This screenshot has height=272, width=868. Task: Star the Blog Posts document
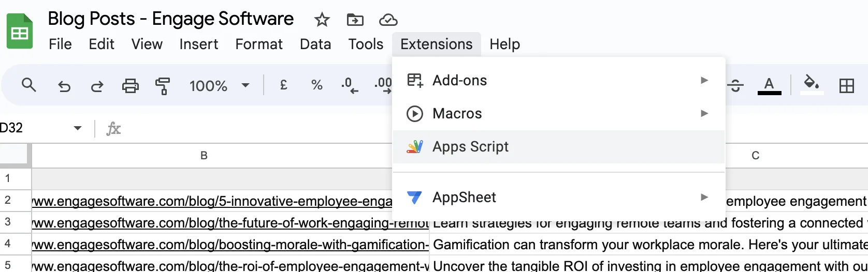[x=322, y=20]
